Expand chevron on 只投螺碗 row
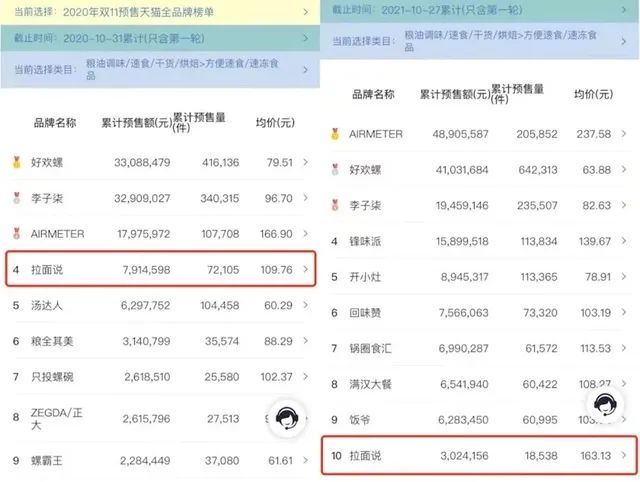This screenshot has height=482, width=640. (x=305, y=377)
